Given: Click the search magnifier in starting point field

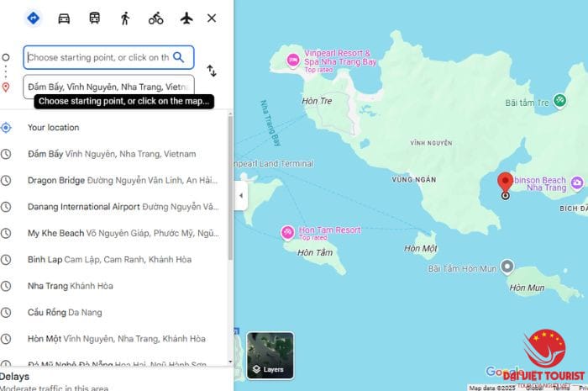Looking at the screenshot, I should click(x=178, y=57).
